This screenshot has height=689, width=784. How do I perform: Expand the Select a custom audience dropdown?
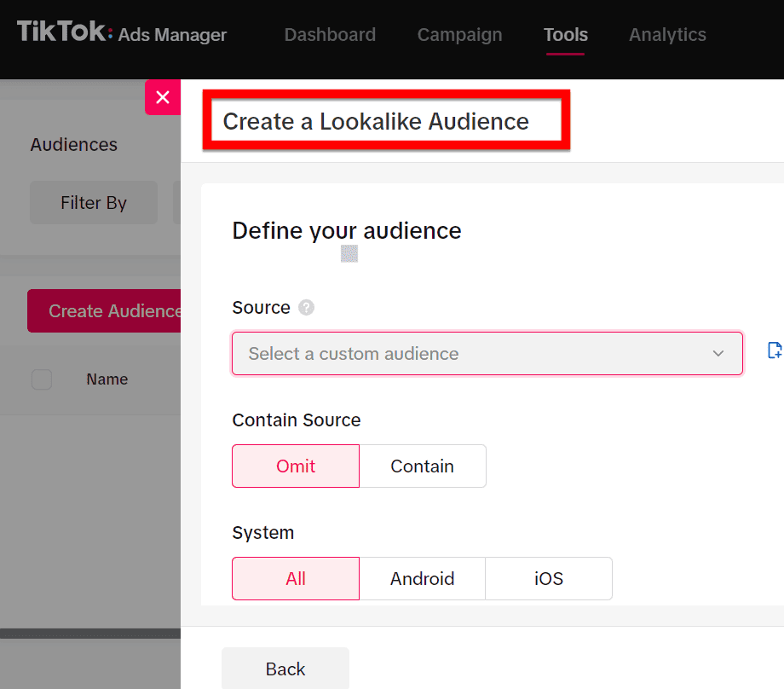point(487,353)
